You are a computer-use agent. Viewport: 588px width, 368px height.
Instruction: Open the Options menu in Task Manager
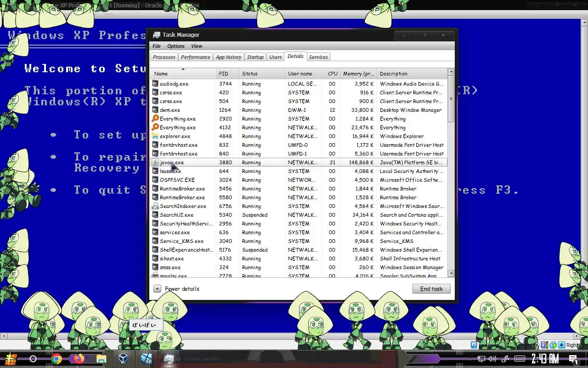pyautogui.click(x=176, y=46)
